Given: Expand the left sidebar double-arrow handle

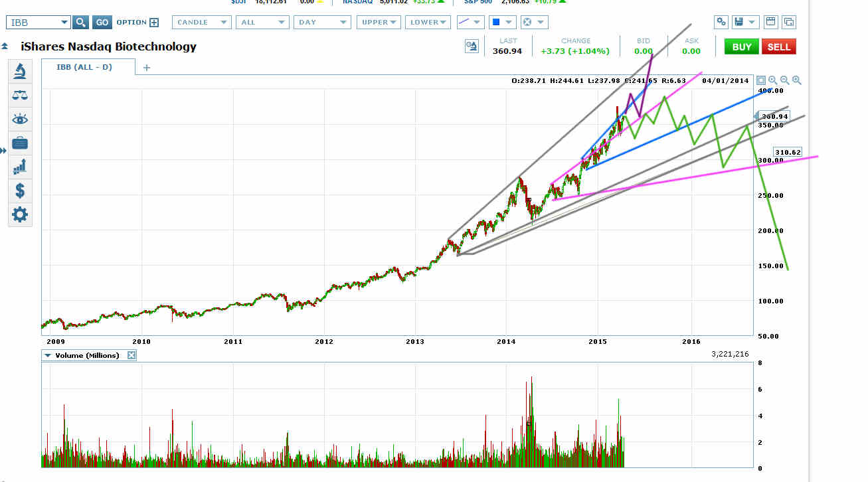Looking at the screenshot, I should tap(3, 151).
